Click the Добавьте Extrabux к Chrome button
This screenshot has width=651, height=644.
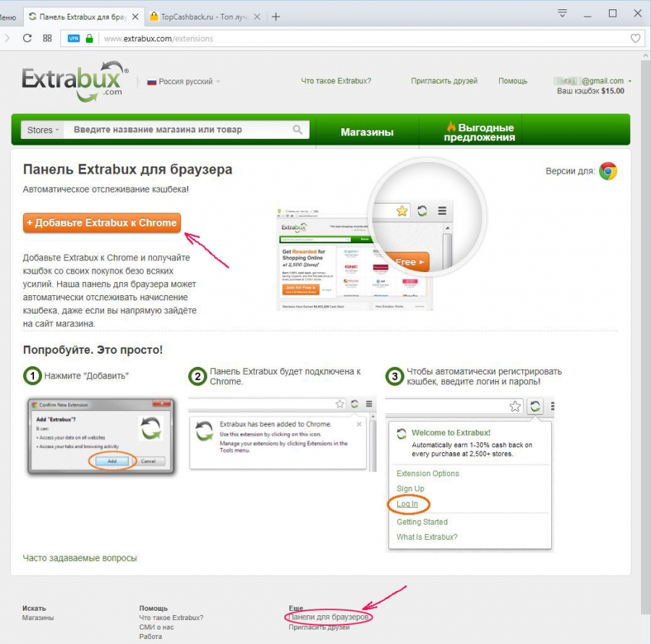pos(102,223)
